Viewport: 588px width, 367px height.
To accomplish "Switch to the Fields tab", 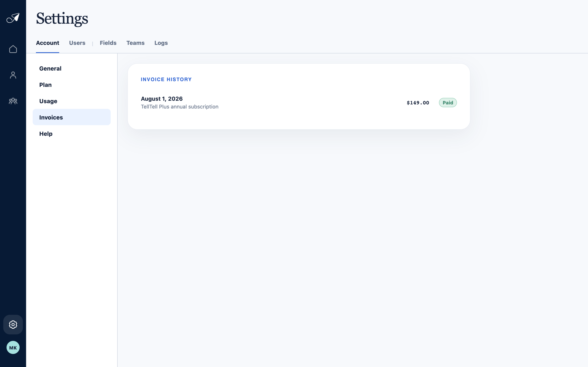I will (108, 43).
